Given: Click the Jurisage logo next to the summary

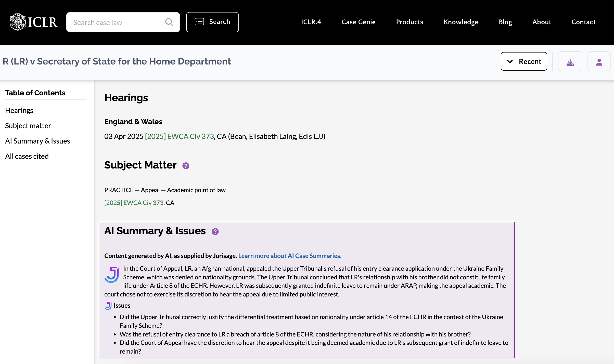Looking at the screenshot, I should point(112,275).
